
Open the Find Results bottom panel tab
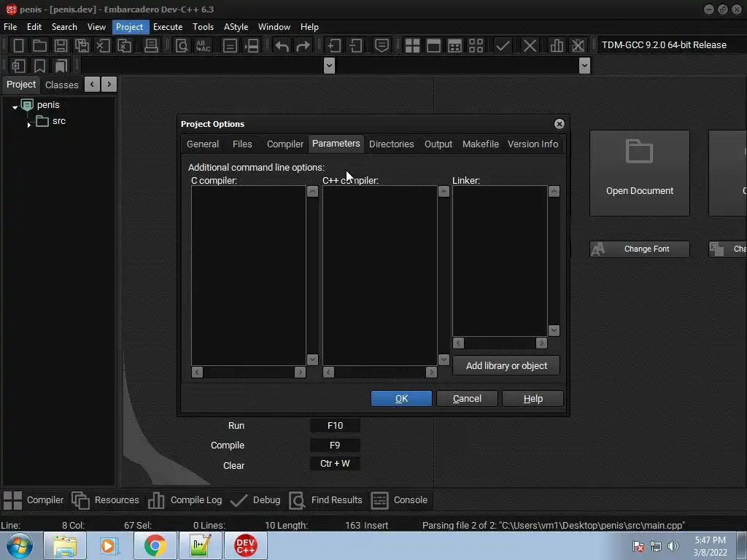point(326,500)
